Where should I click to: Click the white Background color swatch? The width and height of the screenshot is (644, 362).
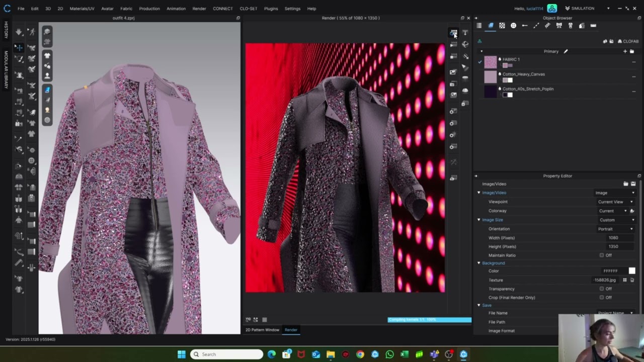632,271
